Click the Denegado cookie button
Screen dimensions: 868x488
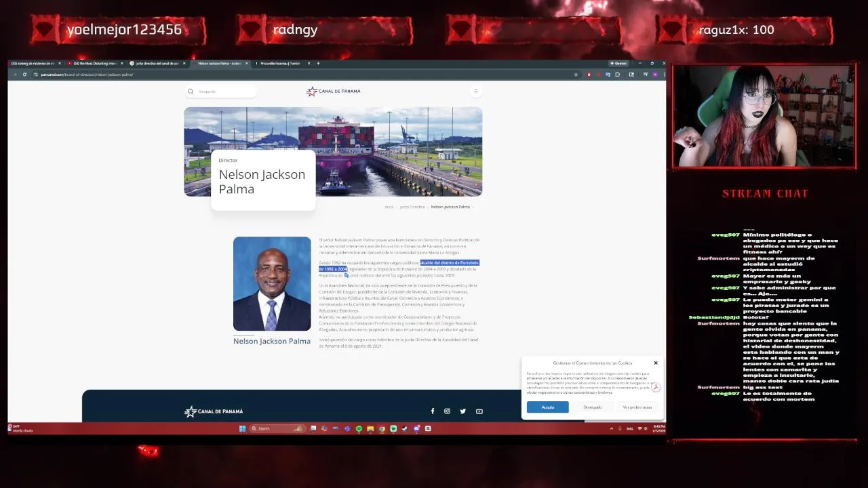tap(593, 407)
